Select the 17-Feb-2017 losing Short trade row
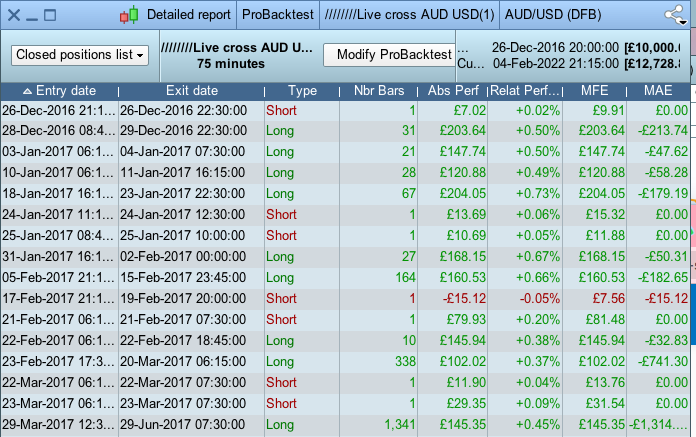This screenshot has width=696, height=437. tap(300, 298)
